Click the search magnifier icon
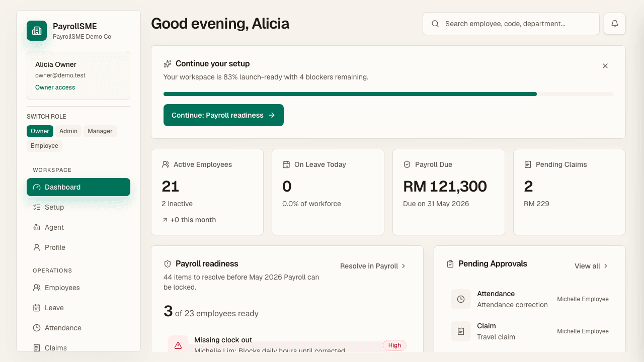 pyautogui.click(x=435, y=24)
